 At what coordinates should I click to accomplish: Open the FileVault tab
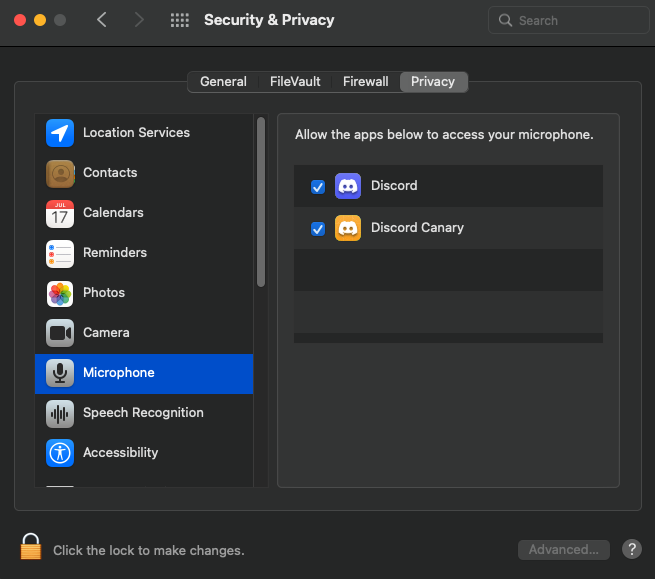point(295,82)
